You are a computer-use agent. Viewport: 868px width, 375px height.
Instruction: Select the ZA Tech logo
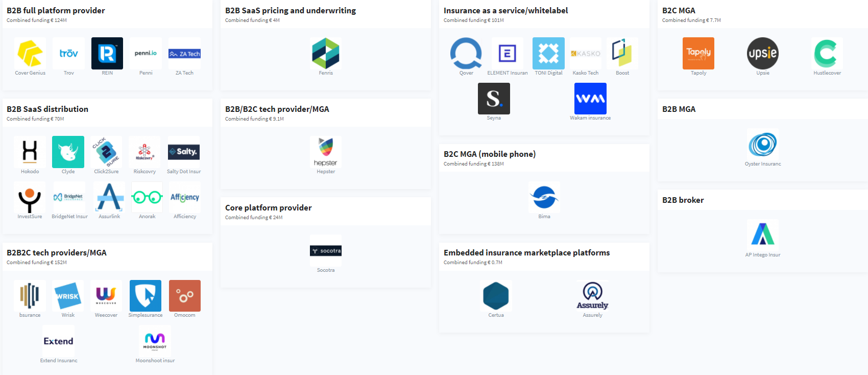click(x=184, y=53)
